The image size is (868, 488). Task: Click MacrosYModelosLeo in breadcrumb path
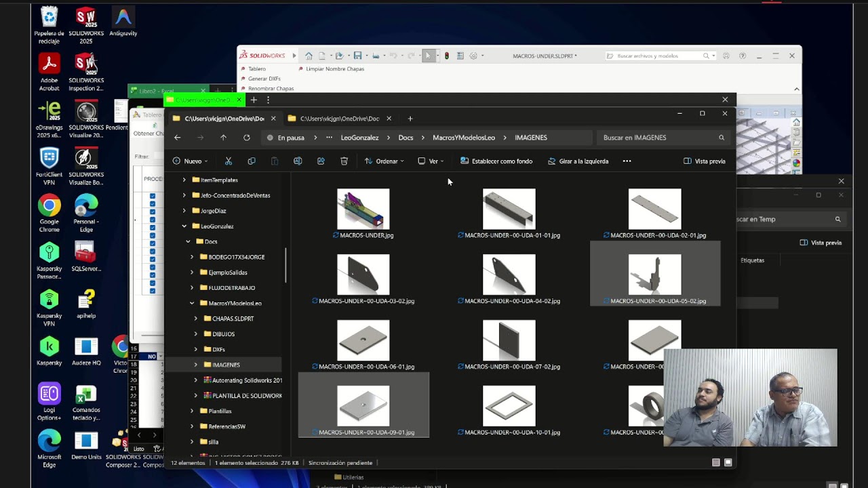pyautogui.click(x=464, y=138)
